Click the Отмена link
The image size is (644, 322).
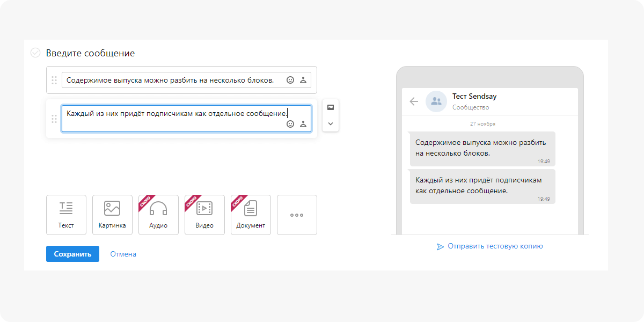pyautogui.click(x=123, y=254)
